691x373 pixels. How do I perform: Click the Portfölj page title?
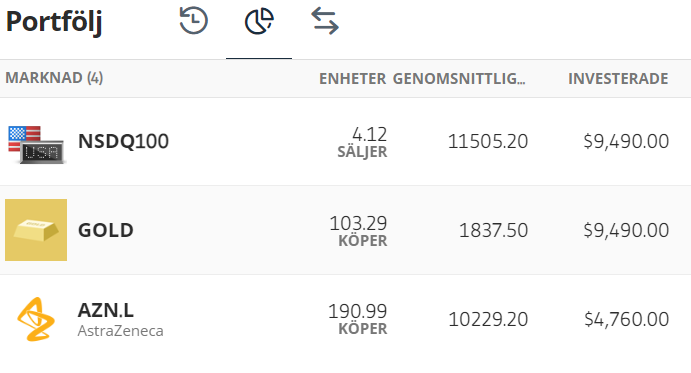pos(54,22)
